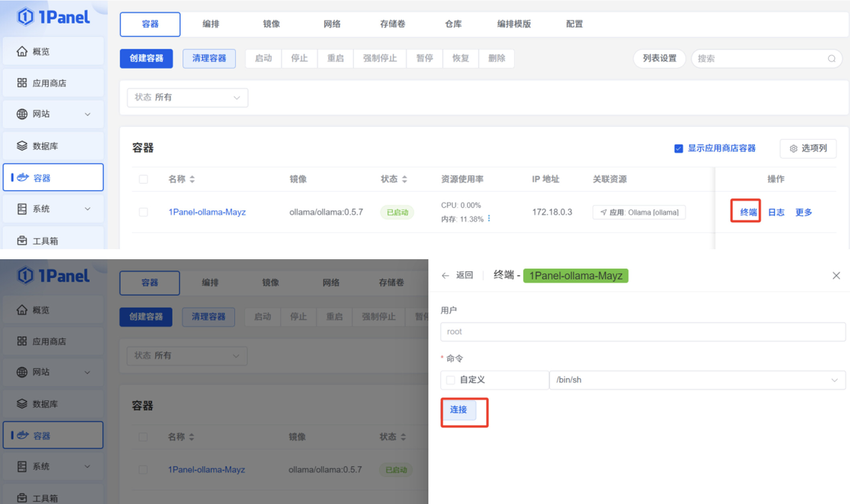Click the 返回 back arrow in terminal panel
The width and height of the screenshot is (850, 504).
coord(445,275)
